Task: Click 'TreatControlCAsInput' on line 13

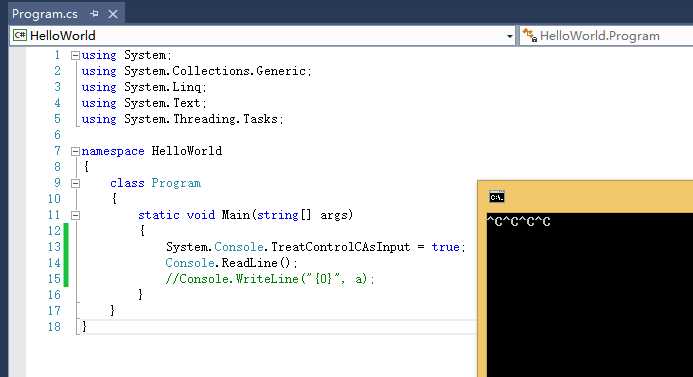Action: (341, 247)
